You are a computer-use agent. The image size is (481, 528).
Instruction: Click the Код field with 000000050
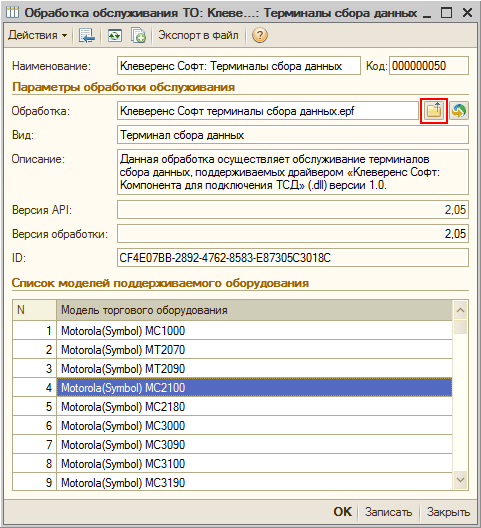429,66
